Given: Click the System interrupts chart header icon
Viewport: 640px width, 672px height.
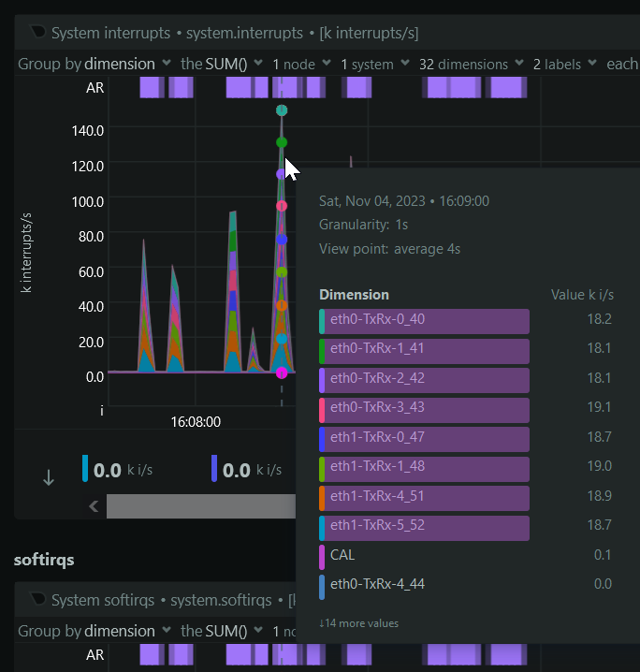Looking at the screenshot, I should pyautogui.click(x=37, y=32).
